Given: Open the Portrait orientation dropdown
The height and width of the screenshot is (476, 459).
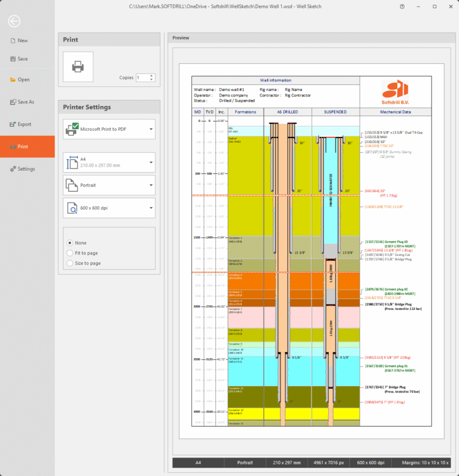Looking at the screenshot, I should pos(109,185).
